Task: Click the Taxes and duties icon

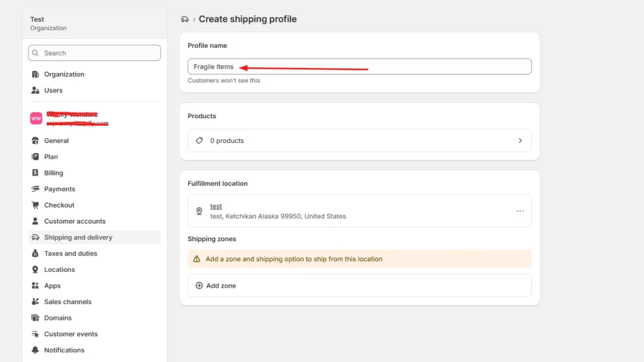Action: [35, 253]
